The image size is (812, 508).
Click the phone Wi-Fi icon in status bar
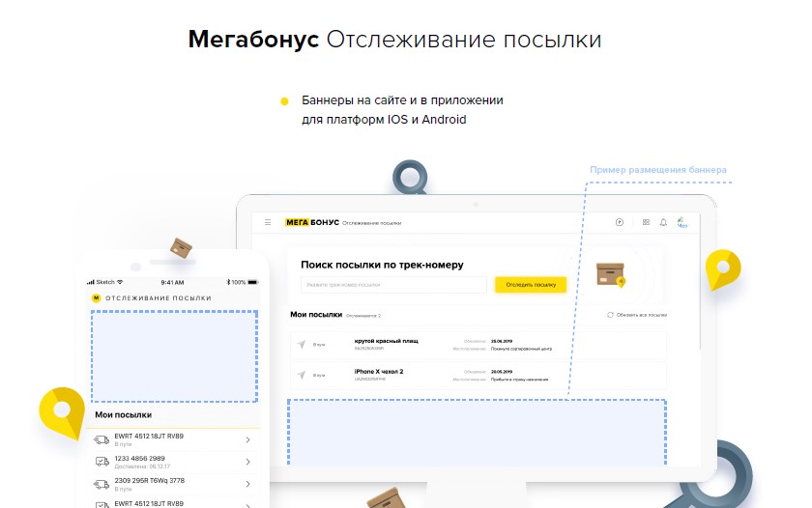tap(120, 282)
